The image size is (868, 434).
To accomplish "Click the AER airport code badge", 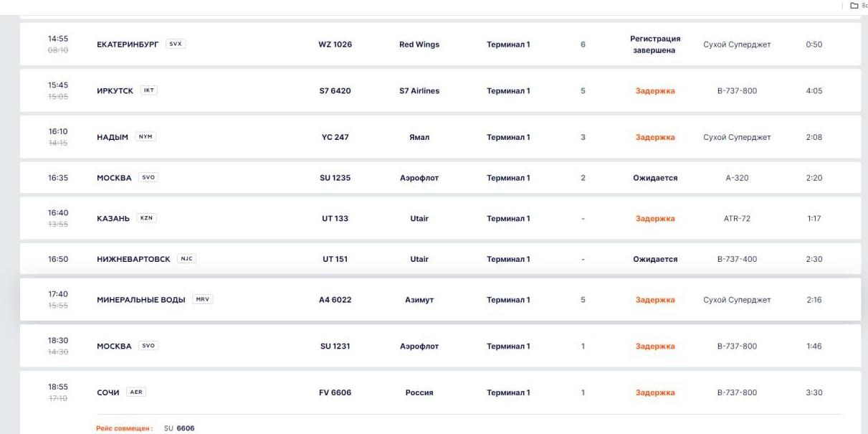I will click(x=136, y=392).
